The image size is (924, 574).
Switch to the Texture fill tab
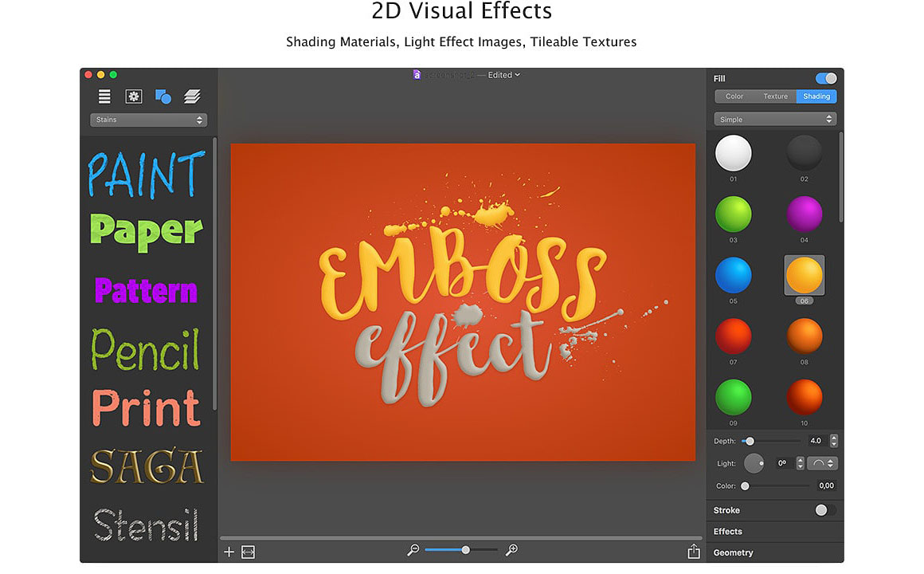(x=776, y=96)
